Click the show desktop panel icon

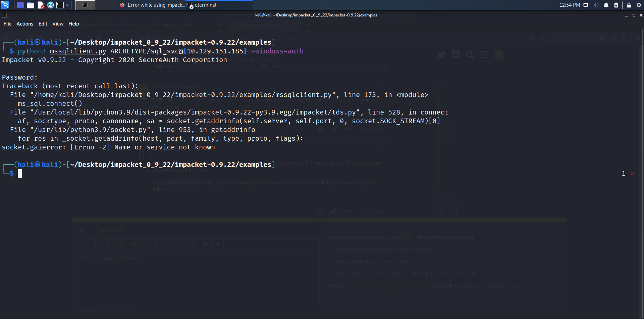coord(20,5)
